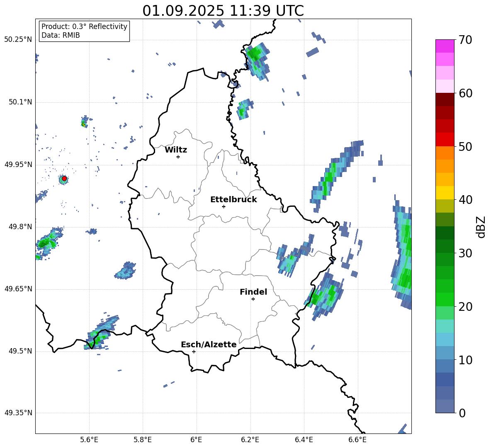The height and width of the screenshot is (448, 491).
Task: Click the Findel station cross marker
Action: point(253,299)
